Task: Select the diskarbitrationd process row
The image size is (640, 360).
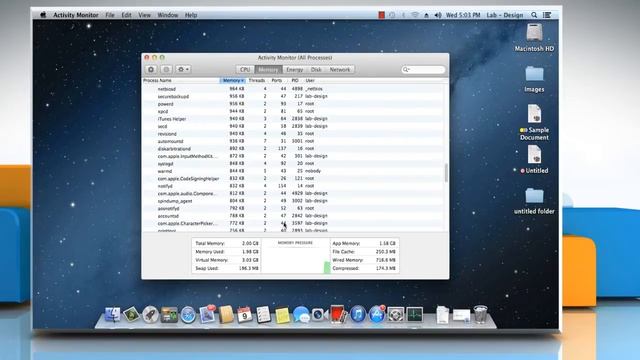Action: click(x=293, y=149)
